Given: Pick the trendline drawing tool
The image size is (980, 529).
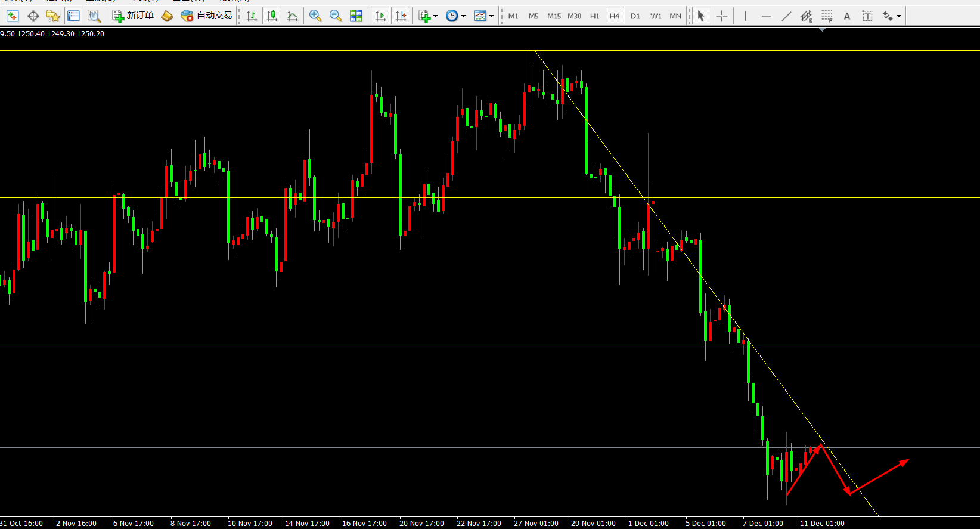Looking at the screenshot, I should click(x=786, y=16).
